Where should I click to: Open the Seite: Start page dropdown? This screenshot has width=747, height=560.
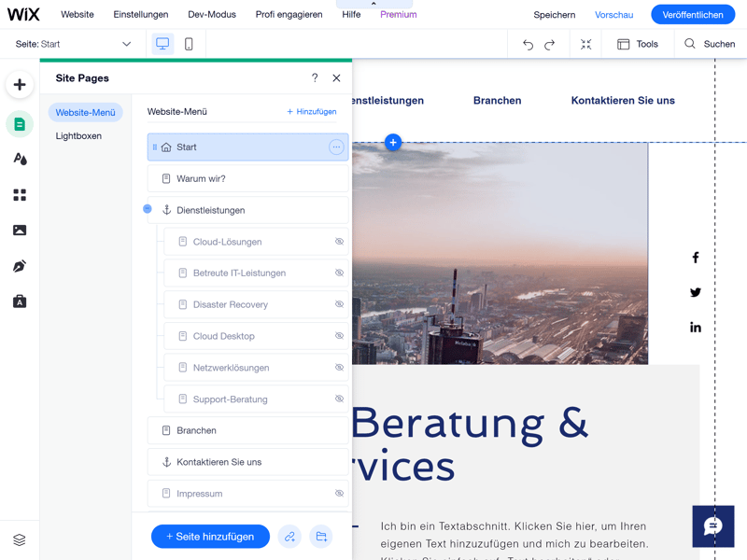[73, 44]
